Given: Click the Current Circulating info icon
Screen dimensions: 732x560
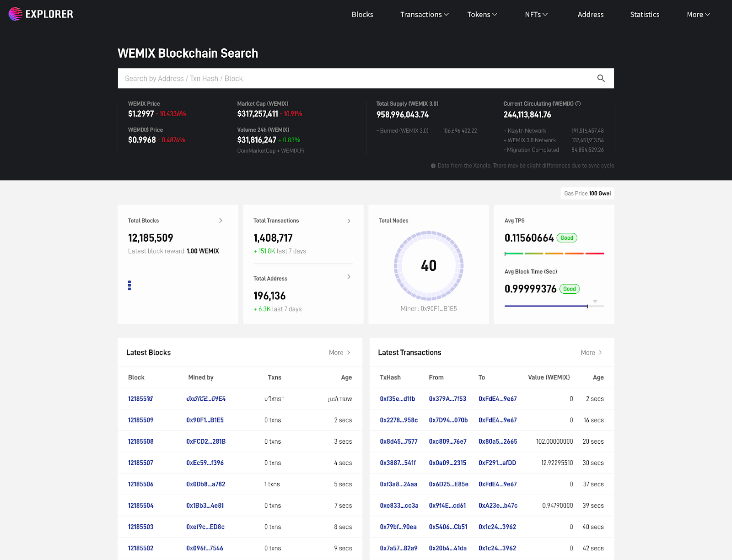Looking at the screenshot, I should [578, 104].
